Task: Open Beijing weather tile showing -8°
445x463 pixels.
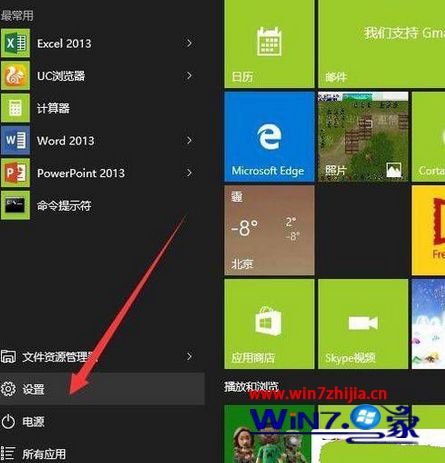Action: (269, 230)
